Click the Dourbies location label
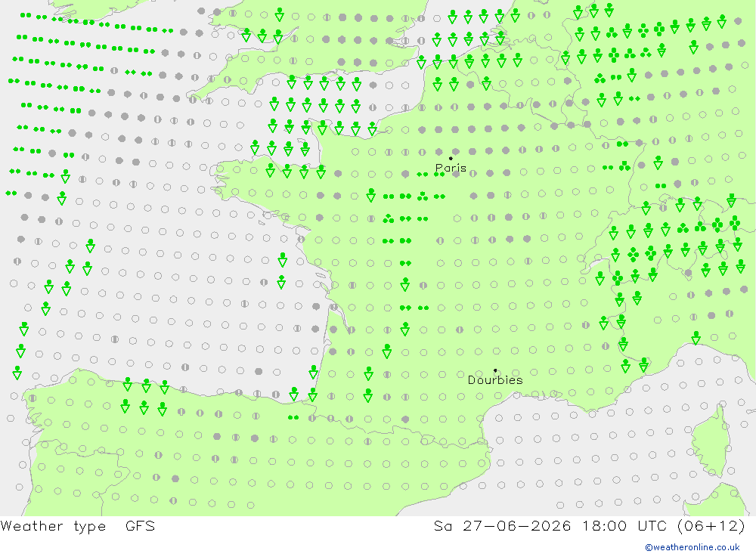Screen dimensions: 756x554 click(x=495, y=380)
